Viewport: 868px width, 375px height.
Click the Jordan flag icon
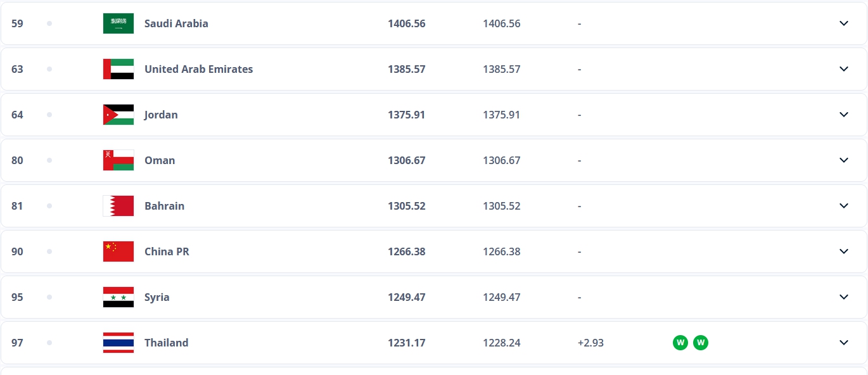(118, 115)
